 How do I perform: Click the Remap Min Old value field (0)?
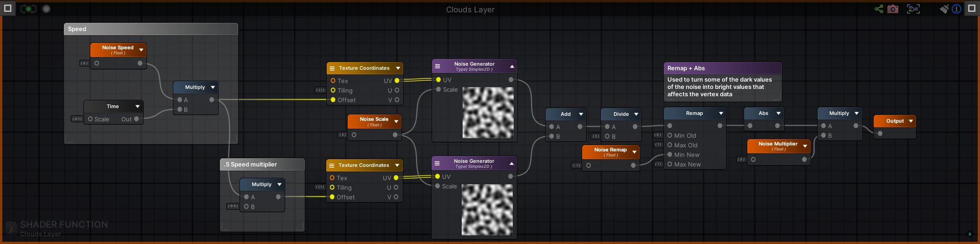pyautogui.click(x=657, y=135)
